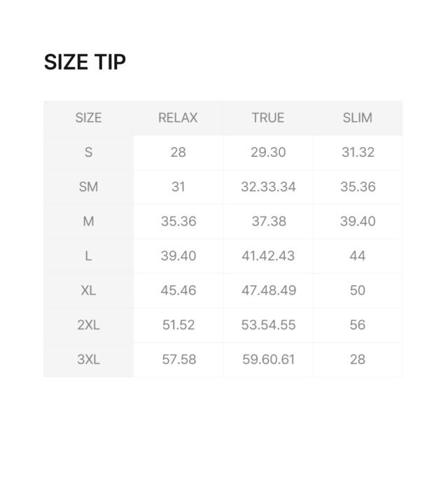Click the RELAX column header
This screenshot has height=487, width=448.
click(178, 118)
